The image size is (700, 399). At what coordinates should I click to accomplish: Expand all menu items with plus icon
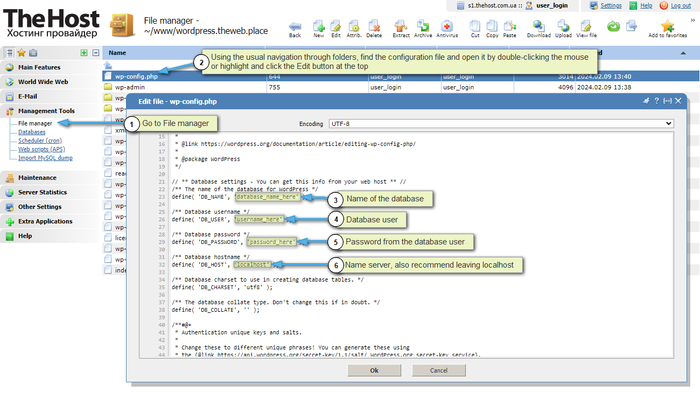[x=84, y=53]
